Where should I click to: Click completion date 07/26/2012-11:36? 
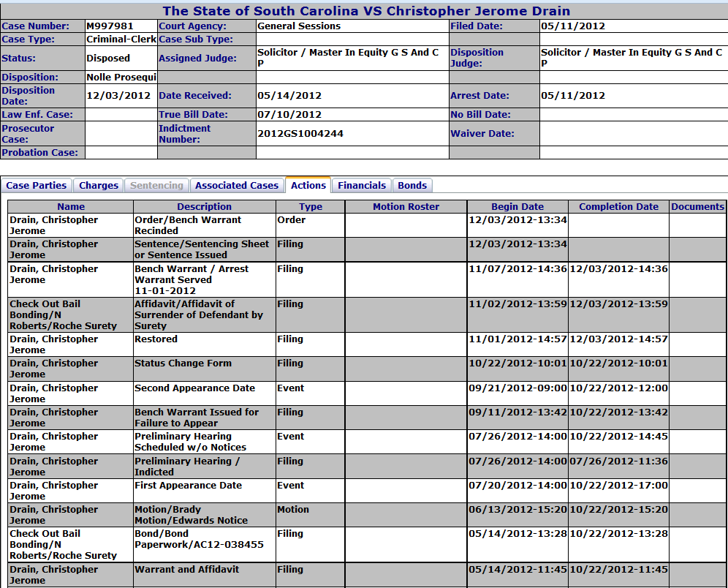coord(618,461)
